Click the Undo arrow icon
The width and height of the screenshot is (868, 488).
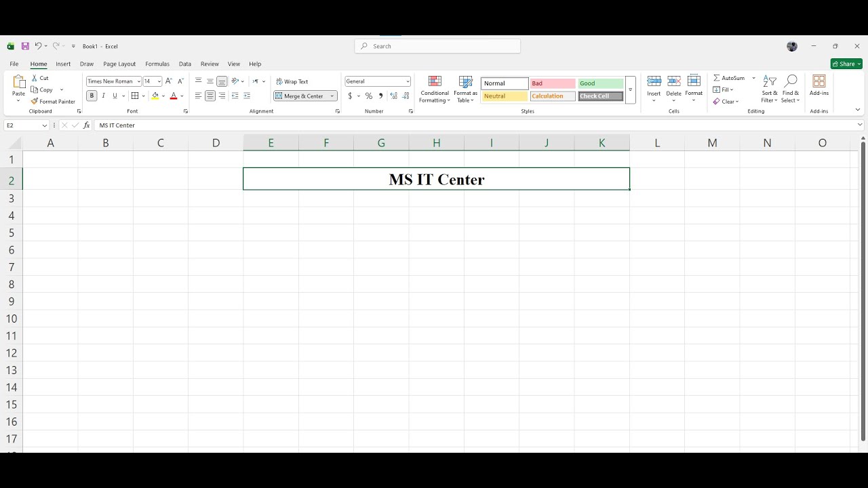click(38, 46)
